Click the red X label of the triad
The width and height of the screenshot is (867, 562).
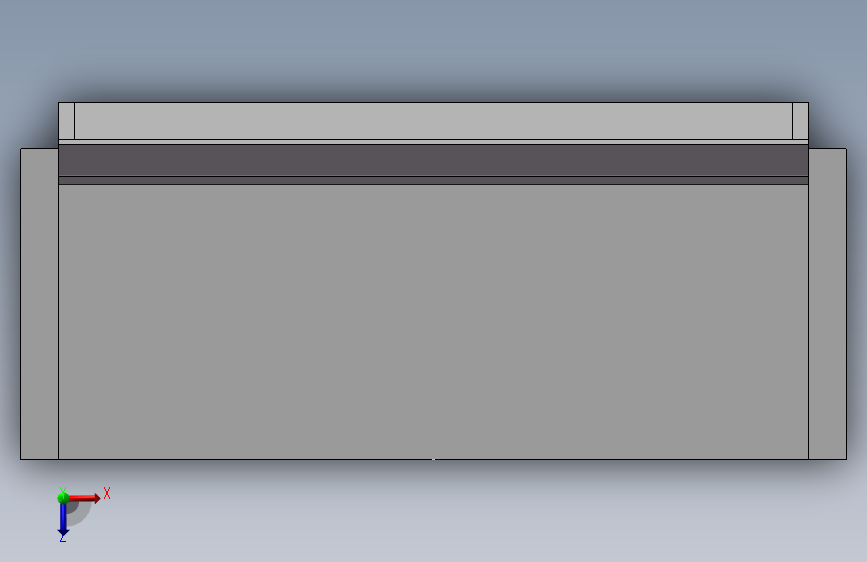[107, 493]
